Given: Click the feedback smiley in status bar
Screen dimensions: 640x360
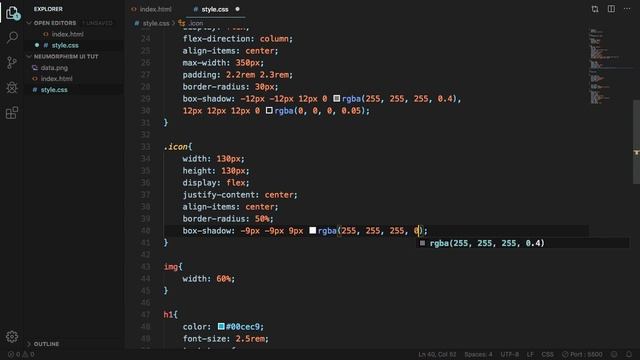Looking at the screenshot, I should pos(614,354).
